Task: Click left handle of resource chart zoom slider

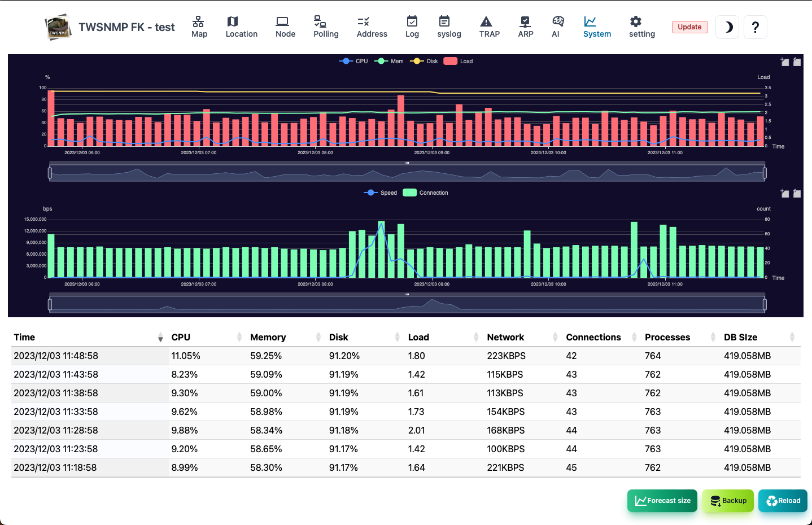Action: click(x=50, y=173)
